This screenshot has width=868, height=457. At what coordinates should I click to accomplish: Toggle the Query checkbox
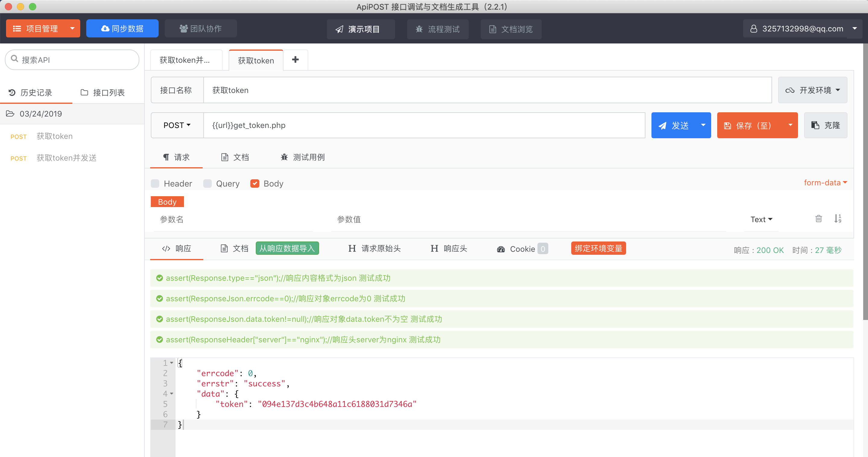click(x=207, y=184)
